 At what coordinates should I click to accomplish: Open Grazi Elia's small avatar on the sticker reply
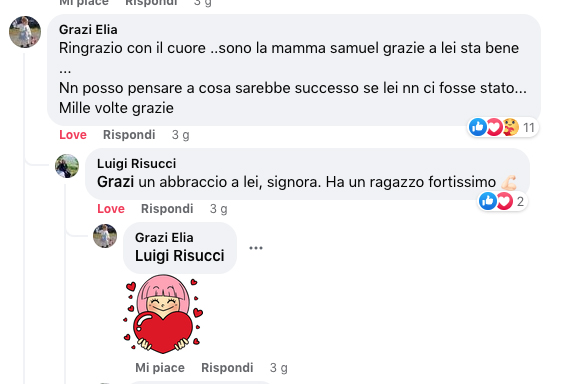pyautogui.click(x=105, y=236)
